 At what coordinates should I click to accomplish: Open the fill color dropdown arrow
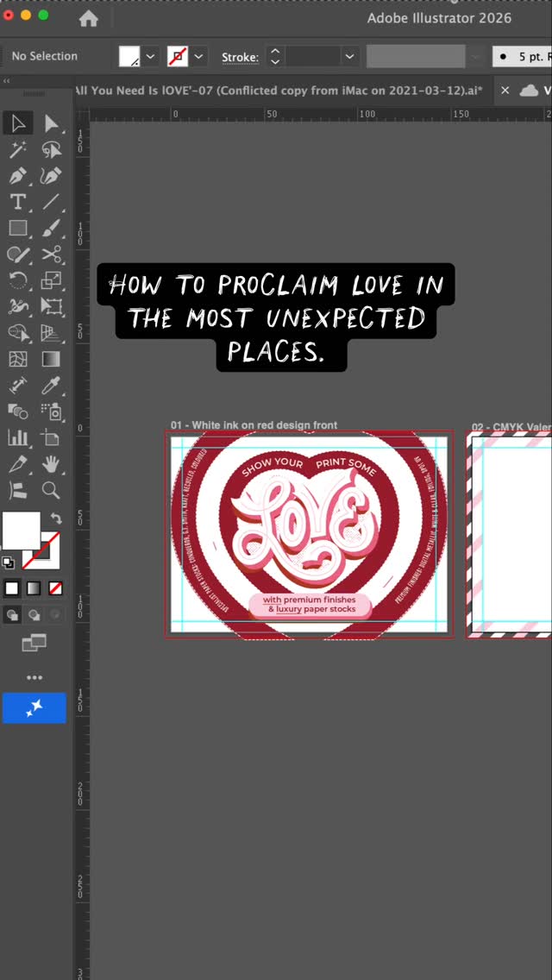pos(151,56)
